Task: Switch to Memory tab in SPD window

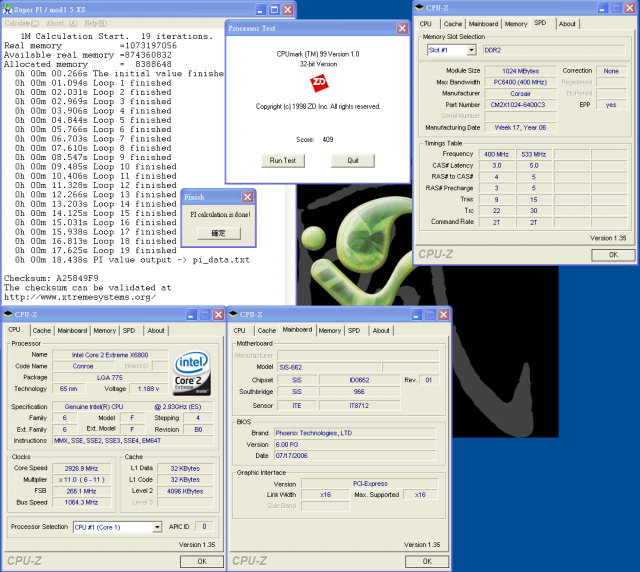Action: 516,24
